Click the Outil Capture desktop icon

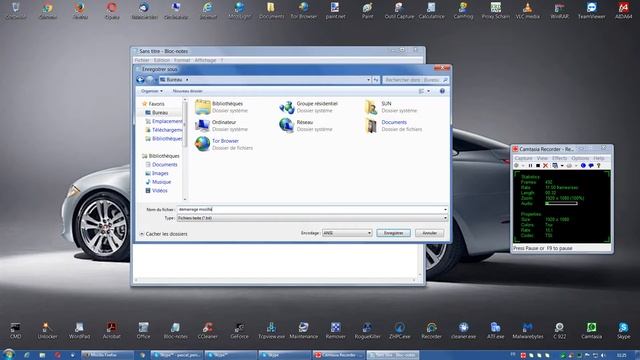pos(399,11)
